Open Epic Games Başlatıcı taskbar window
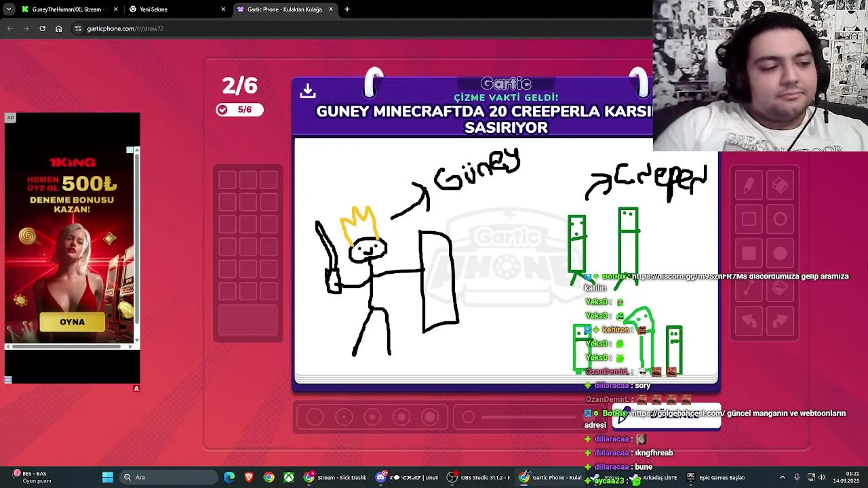Image resolution: width=868 pixels, height=488 pixels. click(x=715, y=477)
